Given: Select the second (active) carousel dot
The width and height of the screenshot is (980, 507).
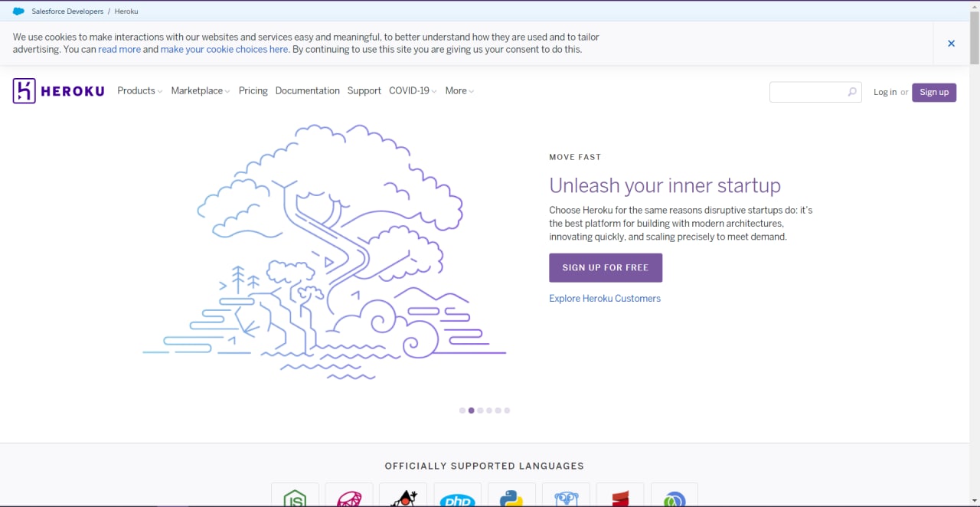Looking at the screenshot, I should (471, 411).
